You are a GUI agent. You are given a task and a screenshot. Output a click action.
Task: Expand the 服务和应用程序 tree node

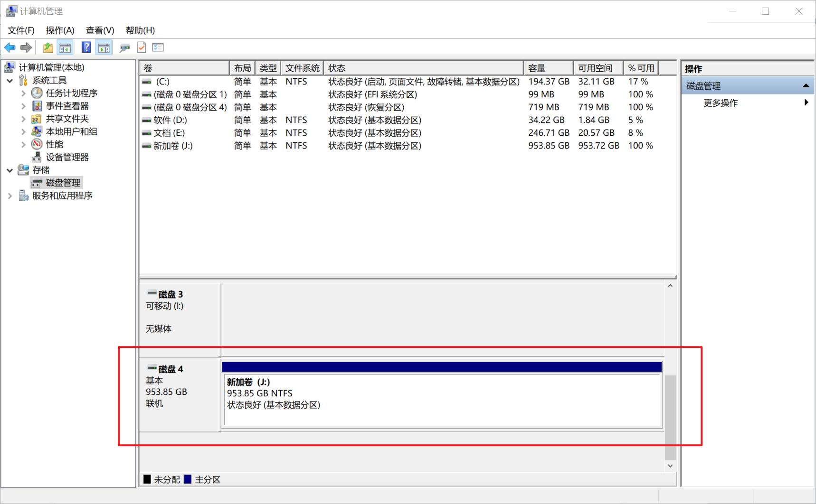pyautogui.click(x=10, y=196)
